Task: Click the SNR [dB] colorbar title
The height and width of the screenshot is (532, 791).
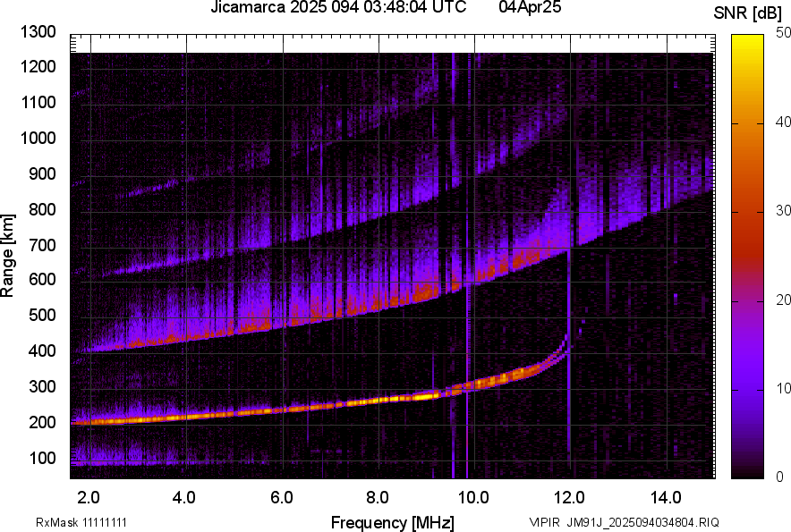Action: coord(748,13)
